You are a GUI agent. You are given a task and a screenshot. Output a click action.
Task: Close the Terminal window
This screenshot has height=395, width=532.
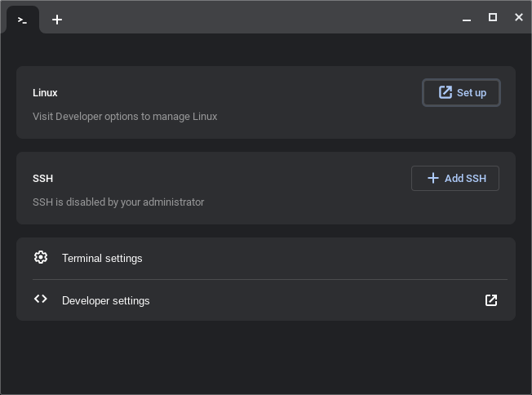click(x=518, y=17)
